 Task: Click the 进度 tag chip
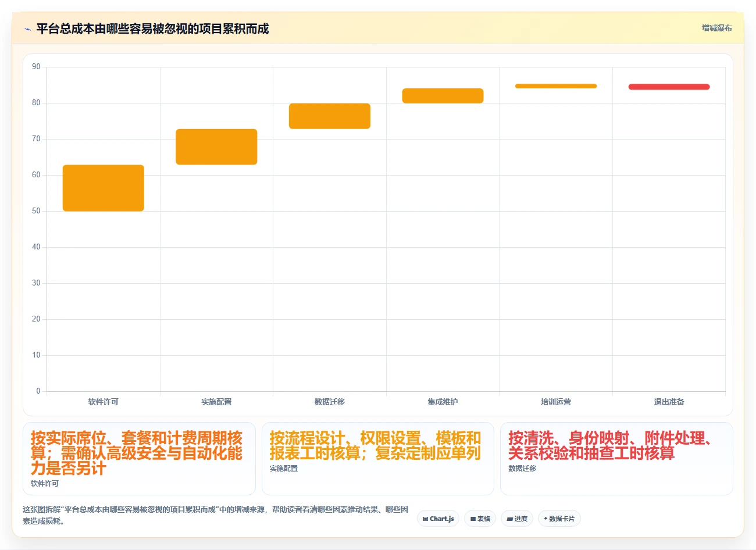click(517, 519)
